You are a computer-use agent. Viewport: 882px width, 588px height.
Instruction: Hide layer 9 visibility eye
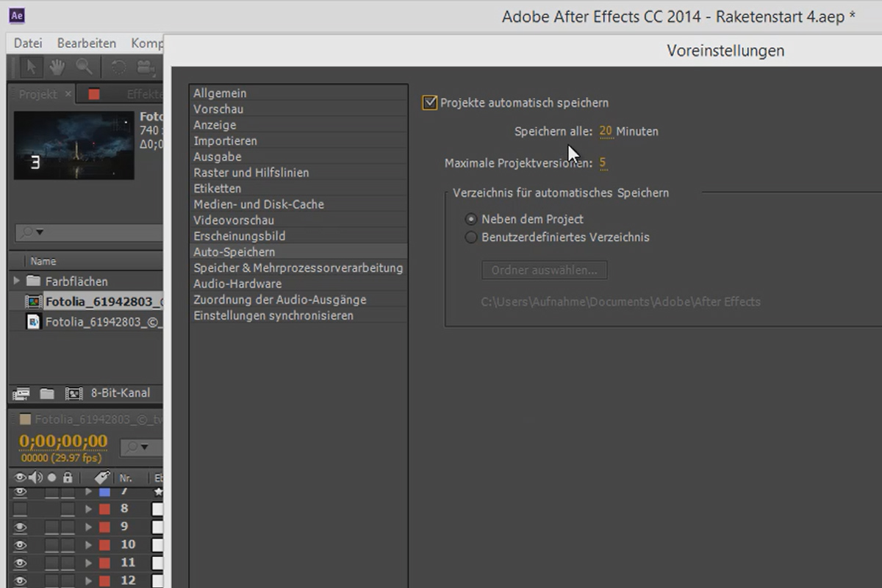[x=20, y=527]
